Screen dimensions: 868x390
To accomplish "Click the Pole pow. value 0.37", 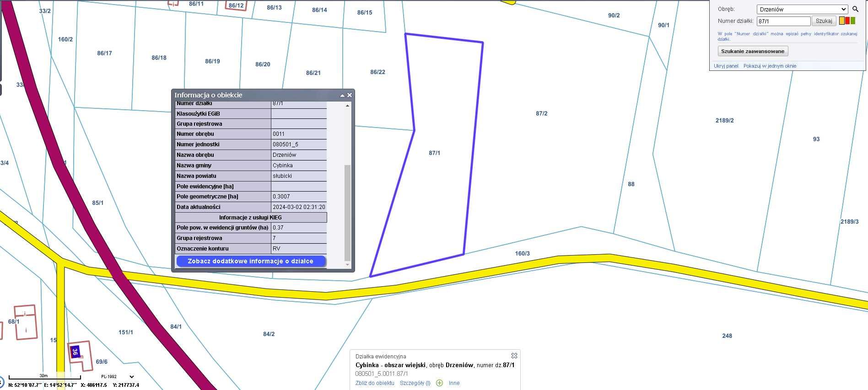I will tap(278, 228).
